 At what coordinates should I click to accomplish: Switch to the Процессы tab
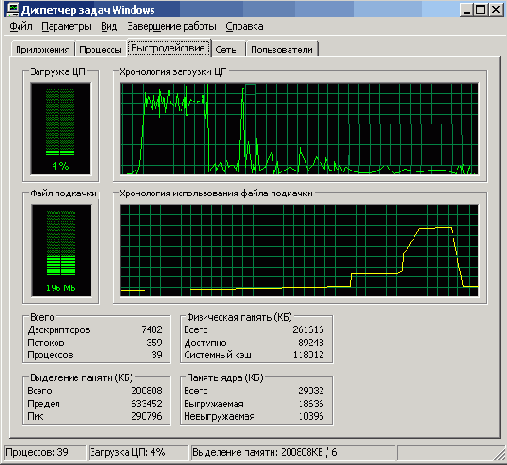tap(100, 49)
